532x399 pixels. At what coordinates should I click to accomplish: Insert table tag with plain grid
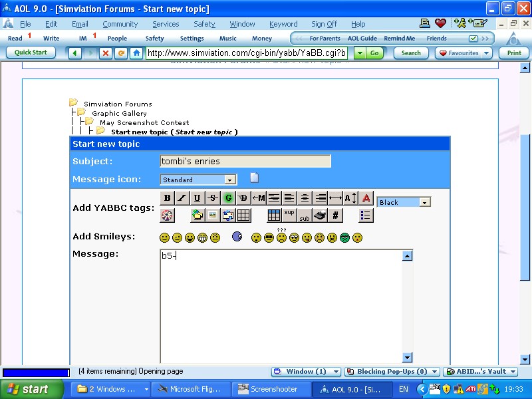pyautogui.click(x=243, y=215)
